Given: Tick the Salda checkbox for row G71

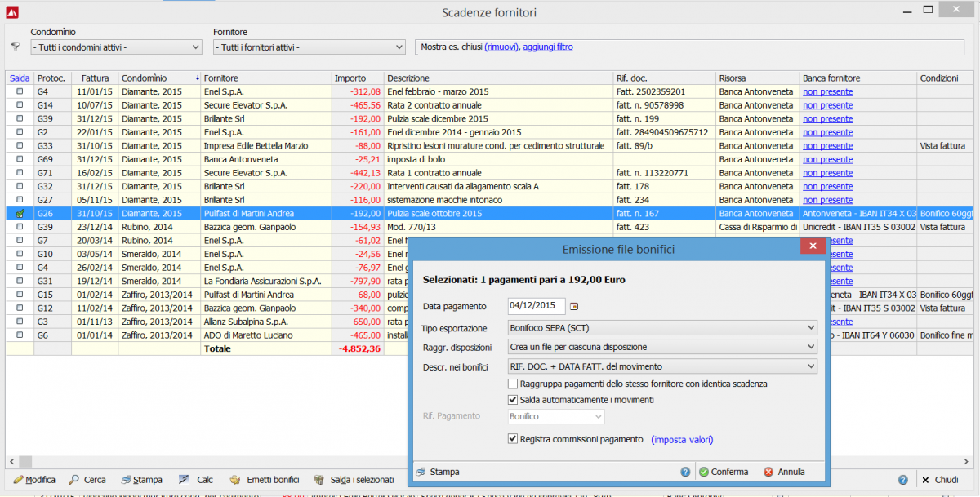Looking at the screenshot, I should 20,173.
